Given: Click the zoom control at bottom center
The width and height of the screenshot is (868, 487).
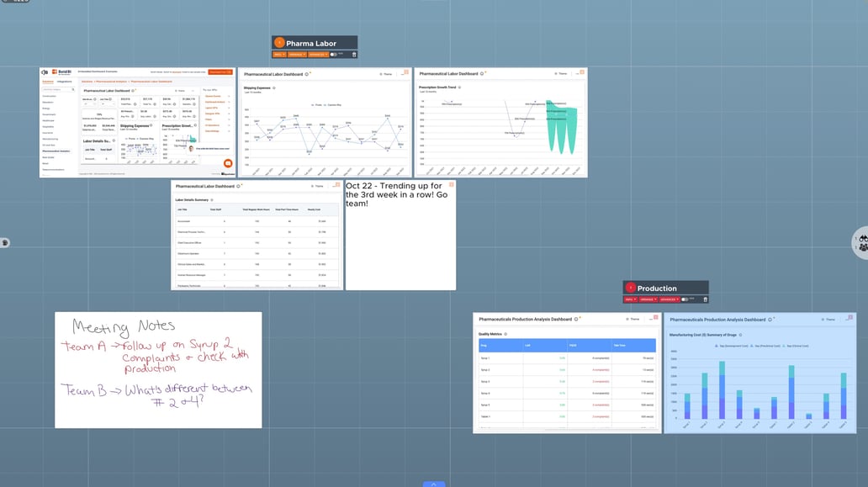Looking at the screenshot, I should pyautogui.click(x=433, y=485).
